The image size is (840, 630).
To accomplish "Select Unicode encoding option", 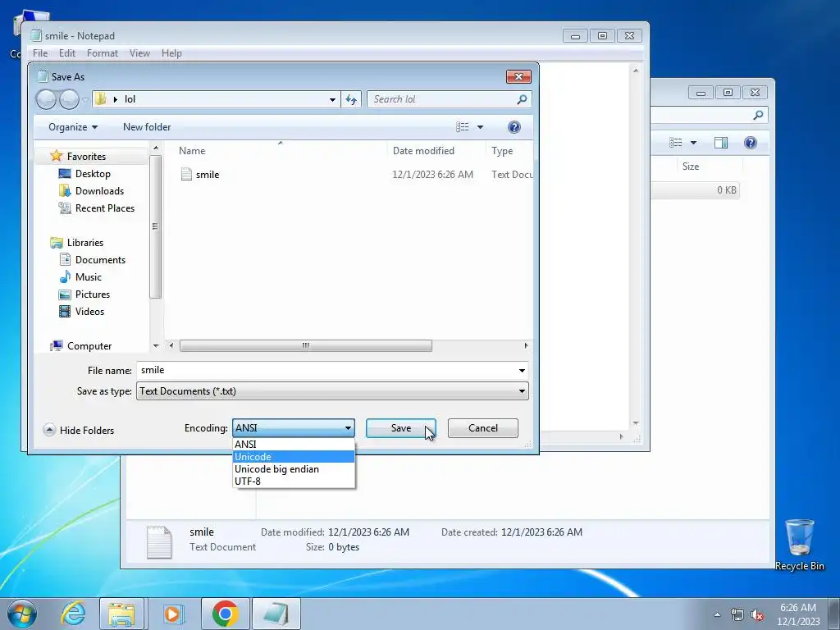I will 294,456.
